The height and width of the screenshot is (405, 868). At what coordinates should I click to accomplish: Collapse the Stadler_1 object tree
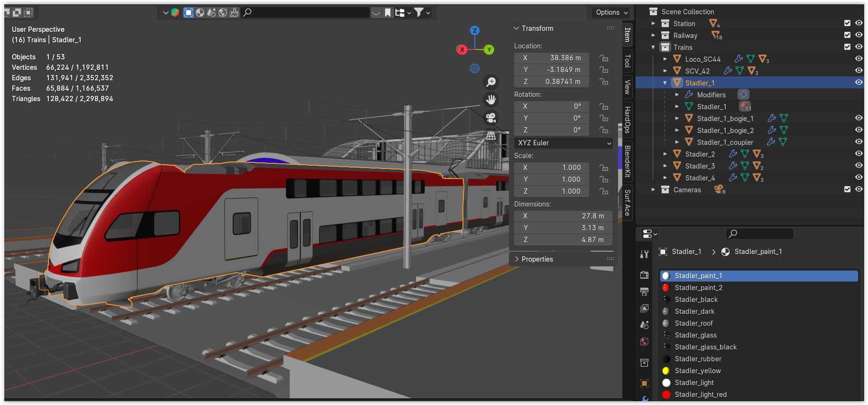(x=665, y=83)
